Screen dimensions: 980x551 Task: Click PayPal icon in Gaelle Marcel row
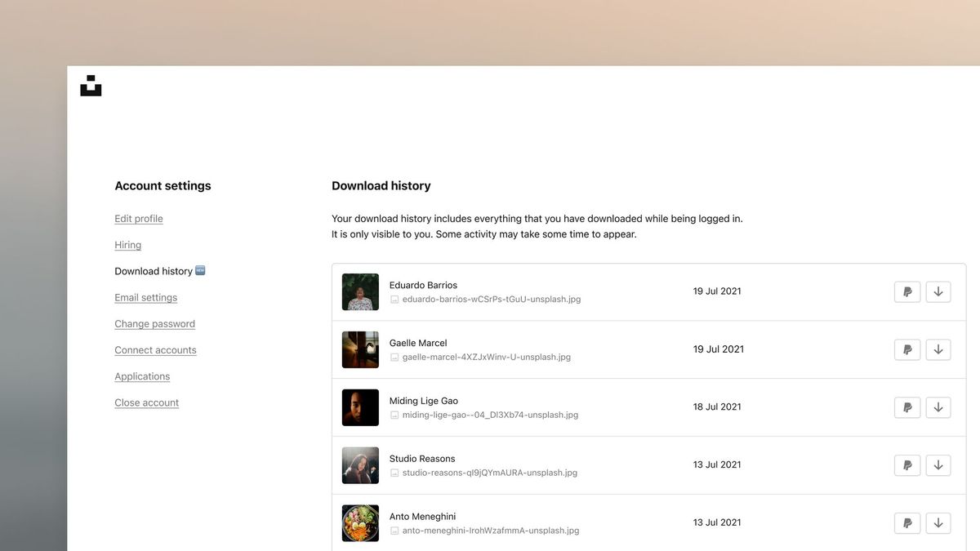(907, 350)
